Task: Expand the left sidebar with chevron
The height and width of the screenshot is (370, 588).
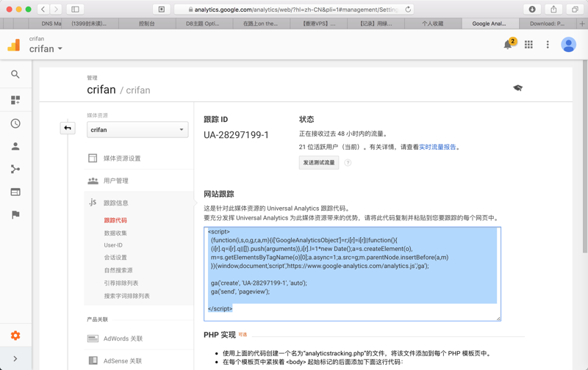Action: point(15,359)
